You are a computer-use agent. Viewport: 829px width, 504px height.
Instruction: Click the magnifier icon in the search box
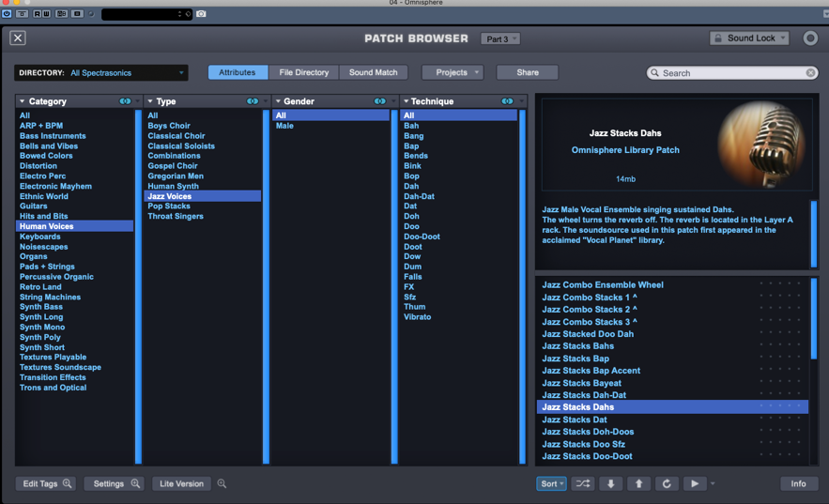point(654,73)
